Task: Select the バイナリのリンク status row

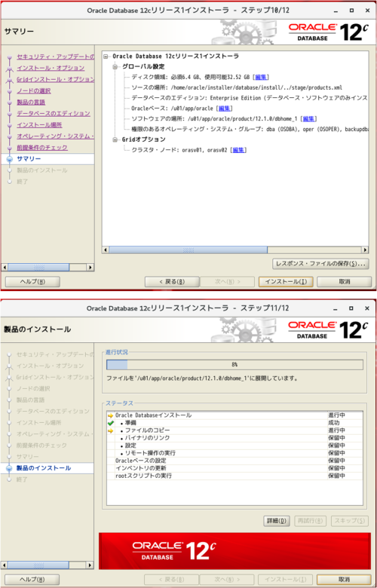Action: coord(234,438)
